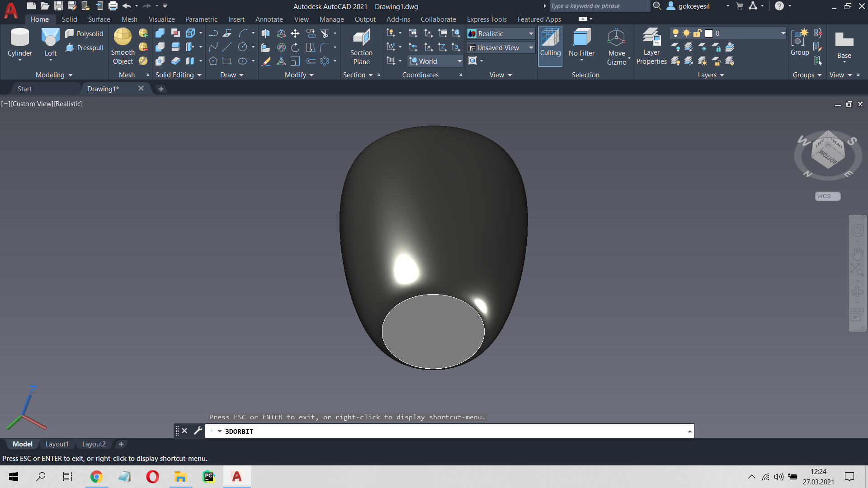Toggle the Culling selection option
This screenshot has width=868, height=488.
[x=550, y=47]
